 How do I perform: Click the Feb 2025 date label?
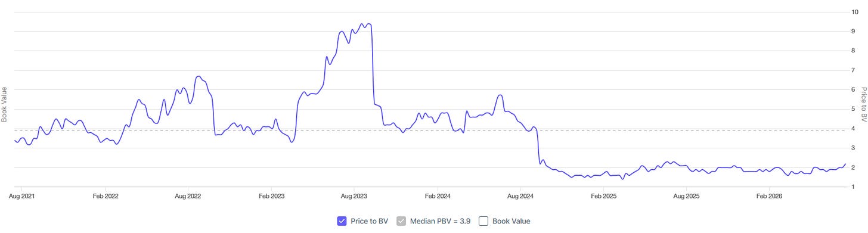point(603,195)
